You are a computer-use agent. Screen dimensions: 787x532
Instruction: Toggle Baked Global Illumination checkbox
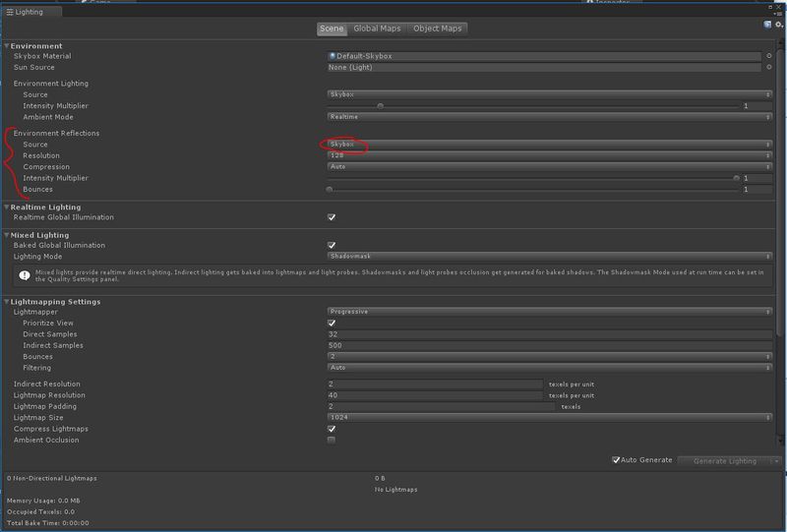pyautogui.click(x=332, y=245)
